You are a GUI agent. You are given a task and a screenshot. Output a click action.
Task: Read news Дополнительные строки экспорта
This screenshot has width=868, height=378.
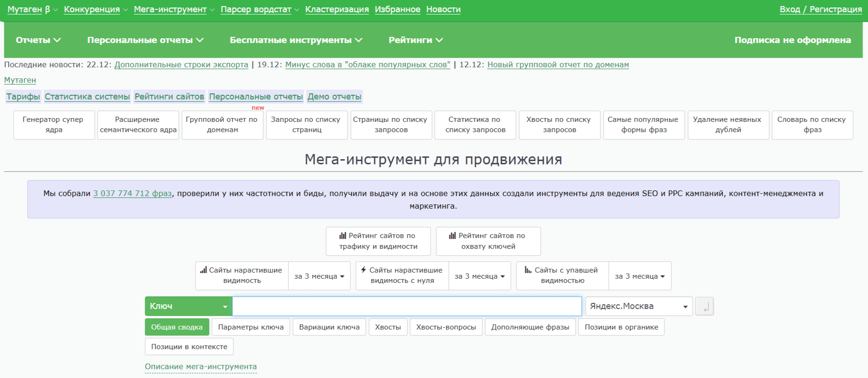[x=181, y=64]
